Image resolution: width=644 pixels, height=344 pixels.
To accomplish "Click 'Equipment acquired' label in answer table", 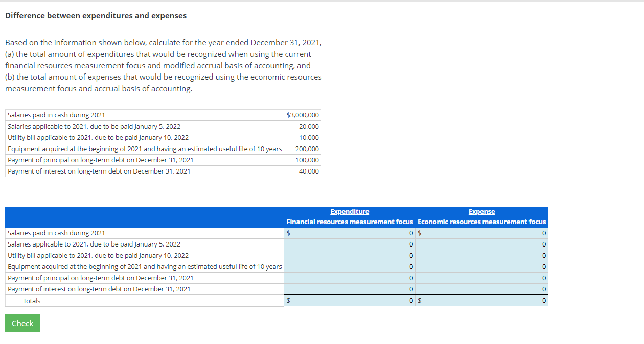I will pyautogui.click(x=145, y=267).
